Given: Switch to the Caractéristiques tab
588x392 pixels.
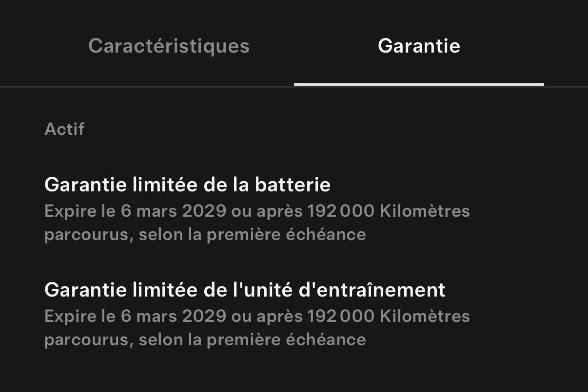Looking at the screenshot, I should click(169, 46).
